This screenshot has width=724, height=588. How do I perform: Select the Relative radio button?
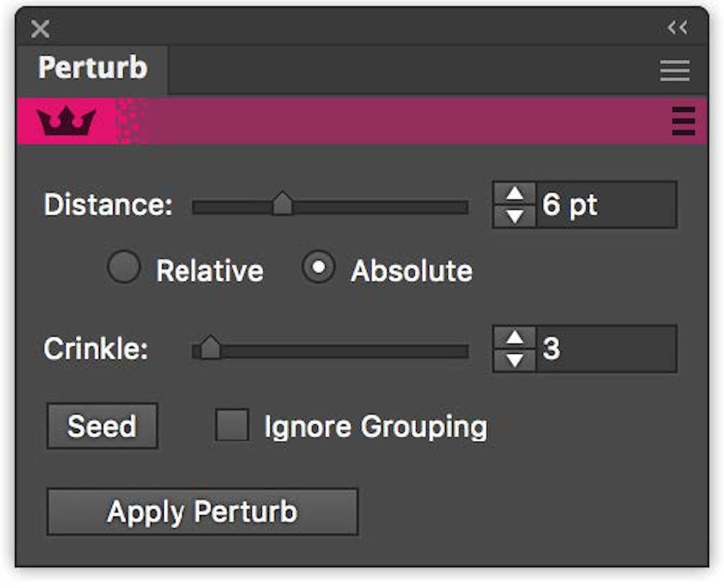pos(124,268)
